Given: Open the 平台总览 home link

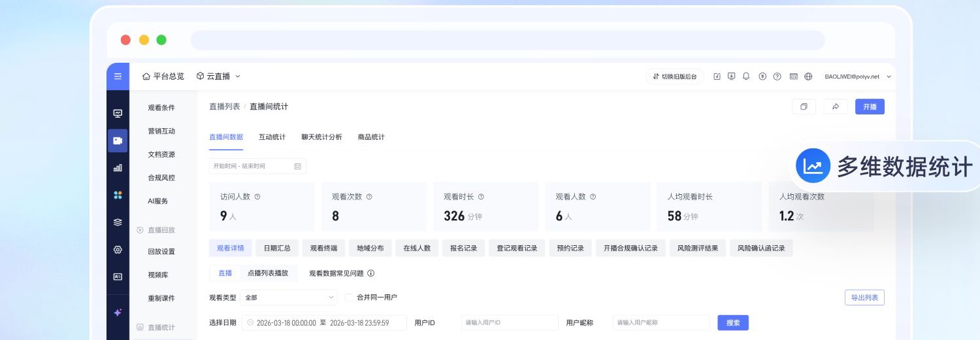Looking at the screenshot, I should pyautogui.click(x=163, y=76).
